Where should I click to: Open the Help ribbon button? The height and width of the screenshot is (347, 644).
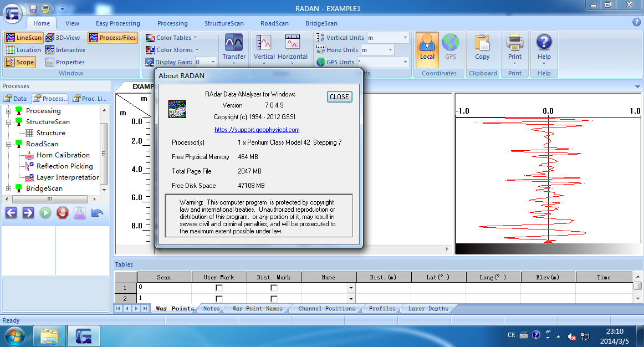tap(544, 49)
